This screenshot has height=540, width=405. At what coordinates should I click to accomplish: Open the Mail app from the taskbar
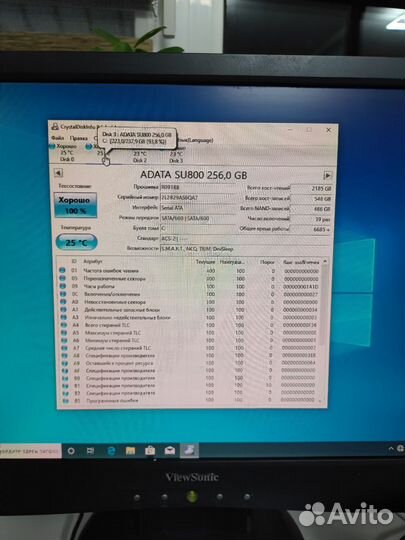coord(170,450)
